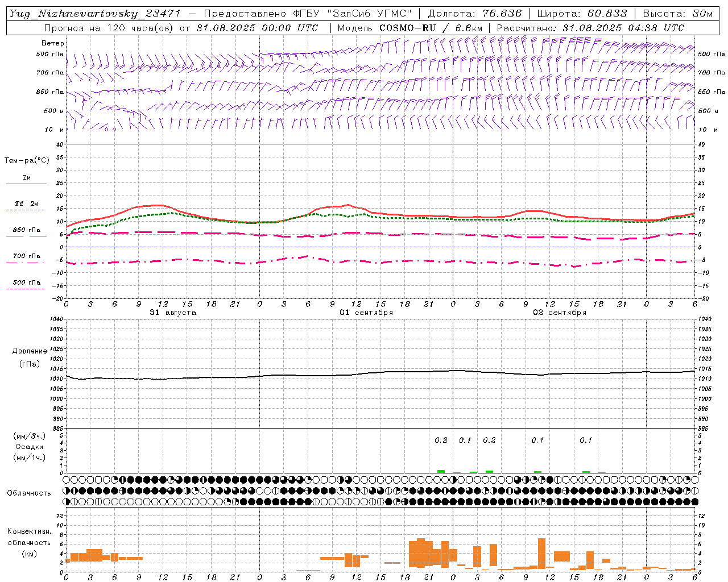
Task: Click the 2м temperature legend entry
Action: coord(27,178)
